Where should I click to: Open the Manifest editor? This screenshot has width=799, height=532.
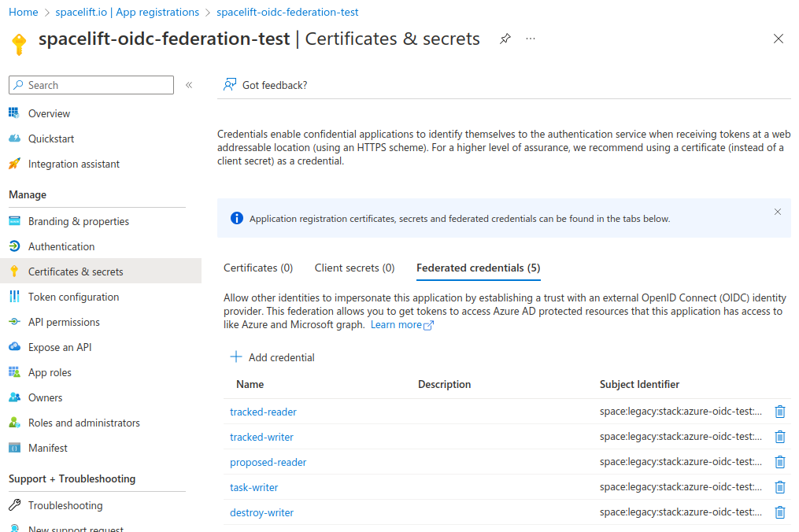(47, 448)
